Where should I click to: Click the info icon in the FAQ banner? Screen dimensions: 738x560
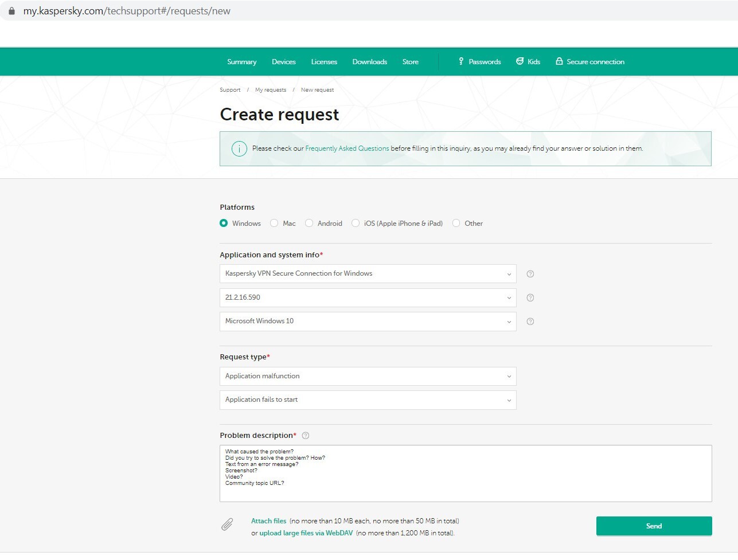pos(239,149)
